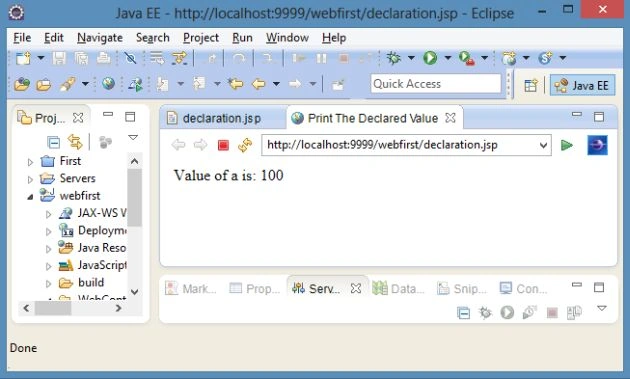Click the Servers view stop server icon
The height and width of the screenshot is (379, 630).
coord(552,313)
